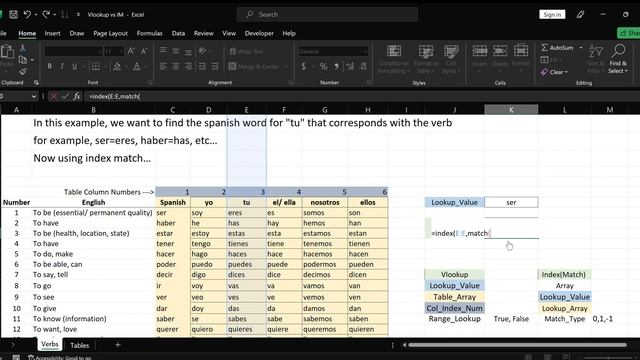Image resolution: width=640 pixels, height=360 pixels.
Task: Open Cell Styles gallery
Action: point(451,59)
